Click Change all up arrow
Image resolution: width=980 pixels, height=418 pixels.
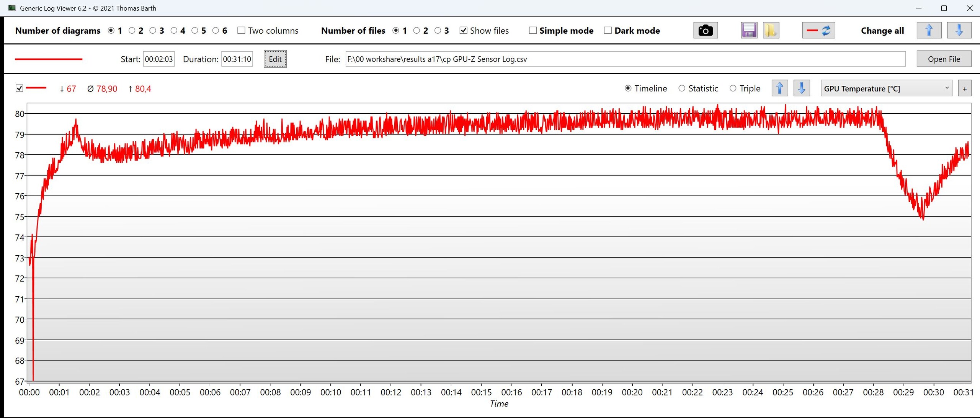tap(929, 30)
